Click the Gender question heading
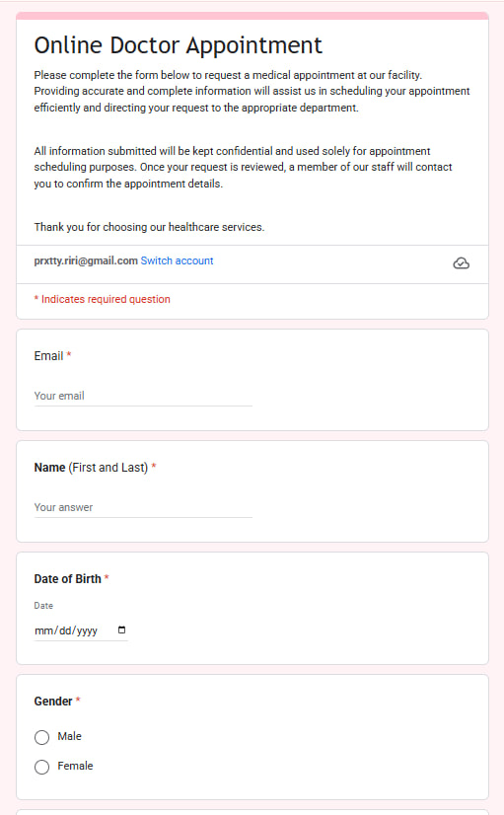The image size is (504, 815). coord(53,702)
